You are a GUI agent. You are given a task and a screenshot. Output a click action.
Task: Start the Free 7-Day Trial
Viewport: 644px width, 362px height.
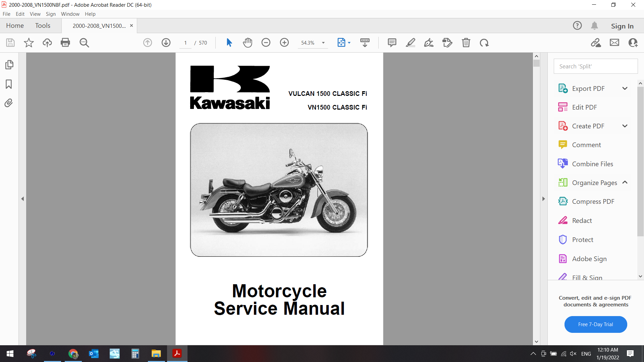pos(596,324)
